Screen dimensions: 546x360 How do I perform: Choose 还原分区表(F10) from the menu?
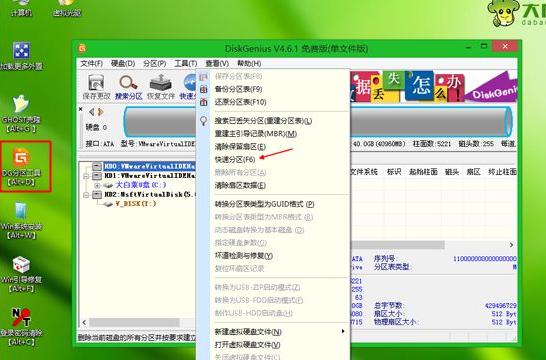pyautogui.click(x=241, y=102)
